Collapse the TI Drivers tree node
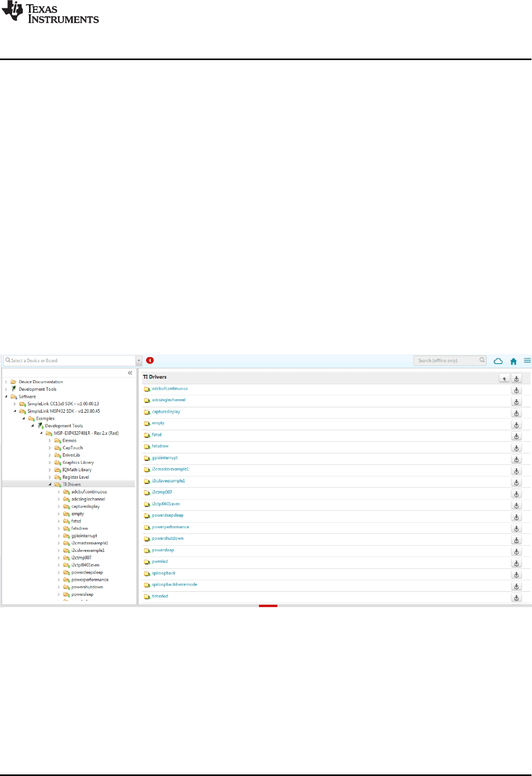Image resolution: width=532 pixels, height=776 pixels. point(50,484)
